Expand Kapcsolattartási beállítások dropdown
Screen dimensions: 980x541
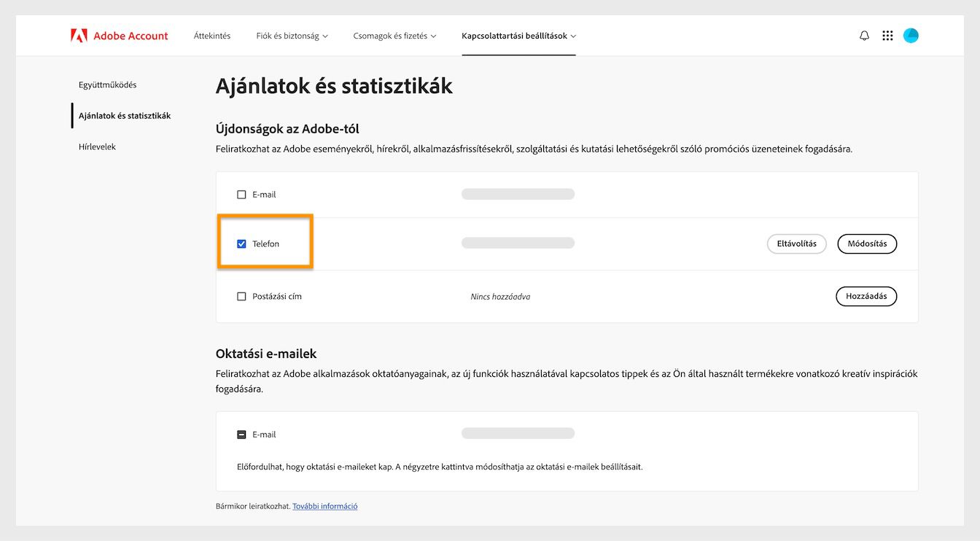[518, 36]
